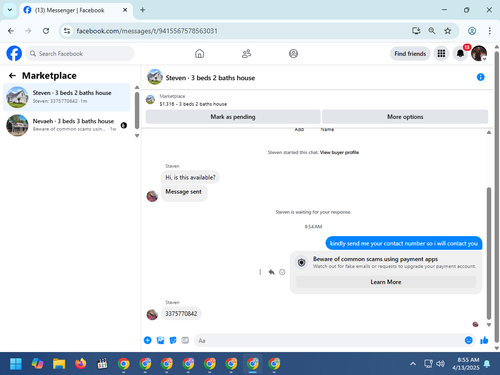Open the Friends icon in top navigation

click(246, 53)
